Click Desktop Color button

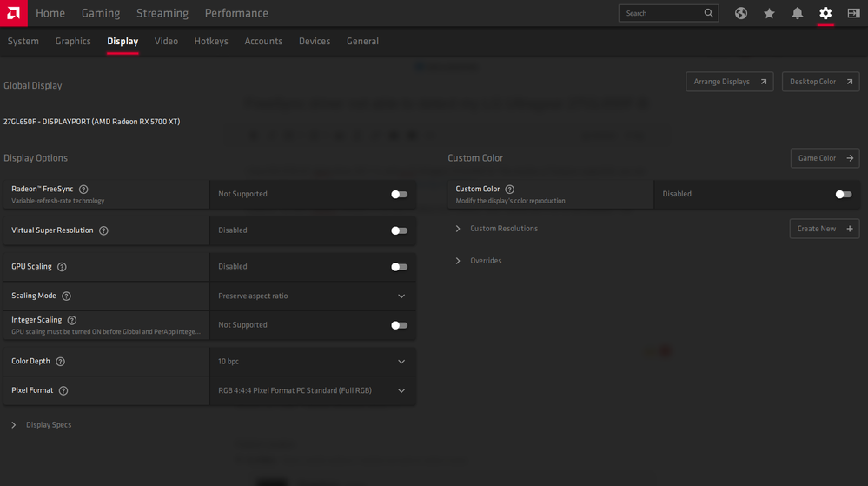[x=820, y=82]
